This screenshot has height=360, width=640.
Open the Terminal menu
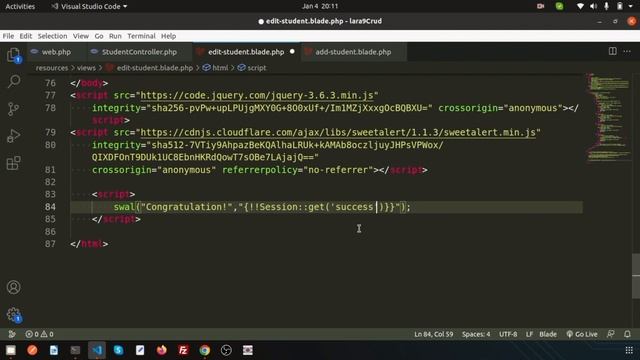tap(141, 36)
